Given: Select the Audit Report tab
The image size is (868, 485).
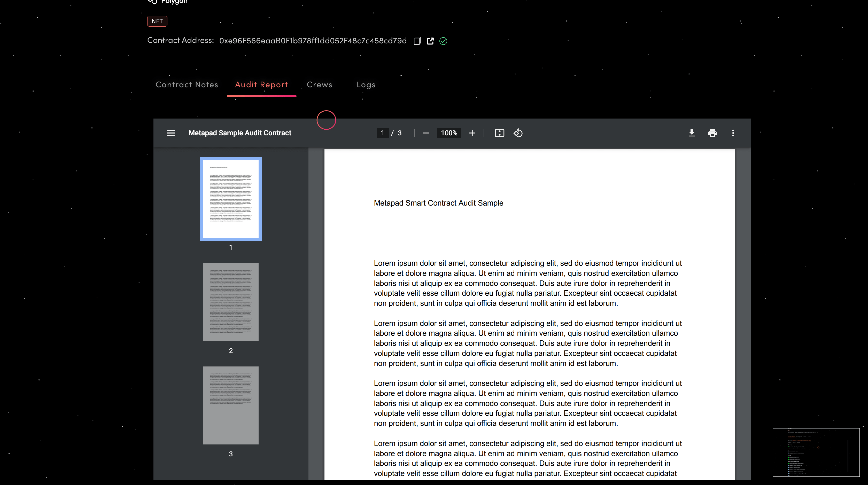Looking at the screenshot, I should tap(261, 84).
